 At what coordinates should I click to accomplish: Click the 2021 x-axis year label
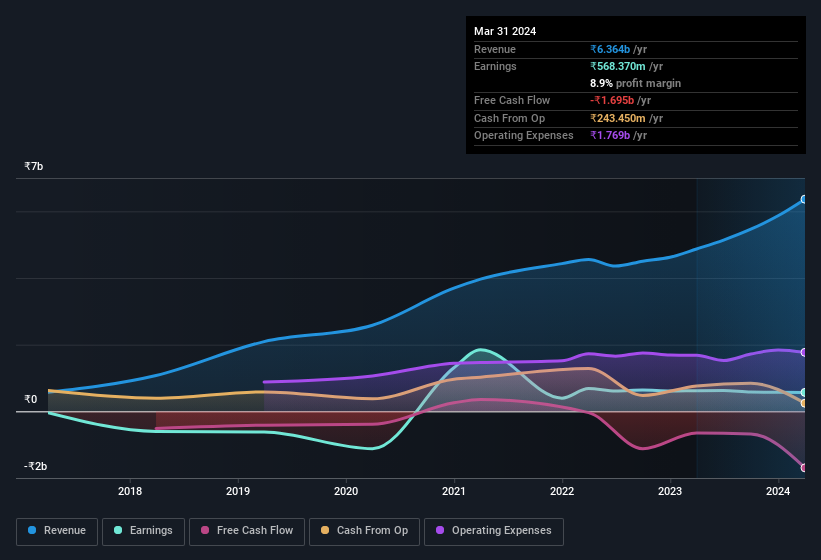[x=454, y=491]
